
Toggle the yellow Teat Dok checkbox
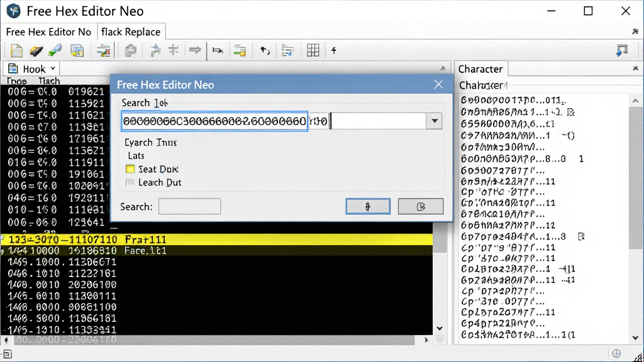130,169
